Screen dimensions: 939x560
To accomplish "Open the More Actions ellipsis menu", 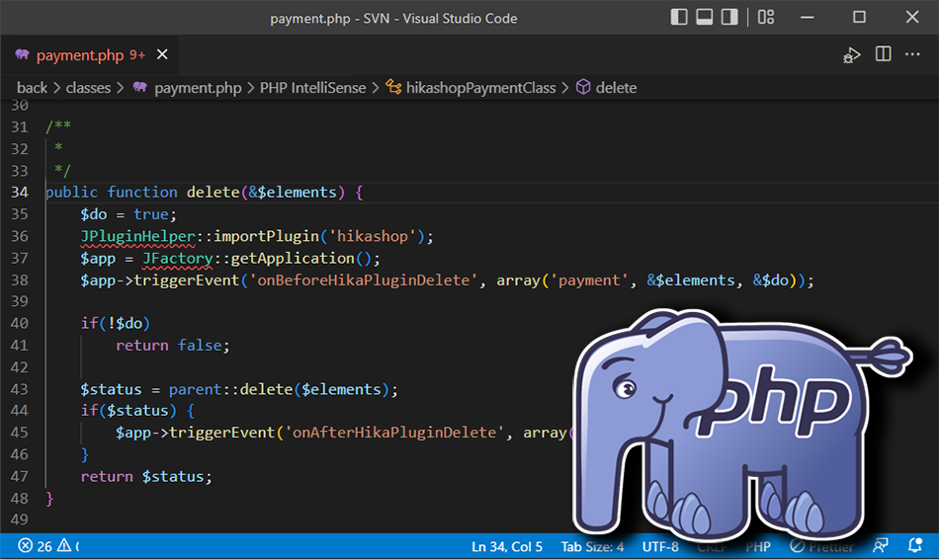I will (912, 54).
